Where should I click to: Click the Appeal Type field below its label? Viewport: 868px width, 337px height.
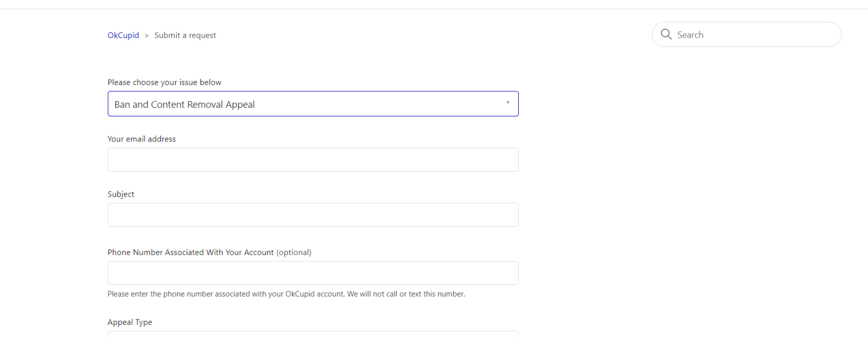pyautogui.click(x=313, y=335)
